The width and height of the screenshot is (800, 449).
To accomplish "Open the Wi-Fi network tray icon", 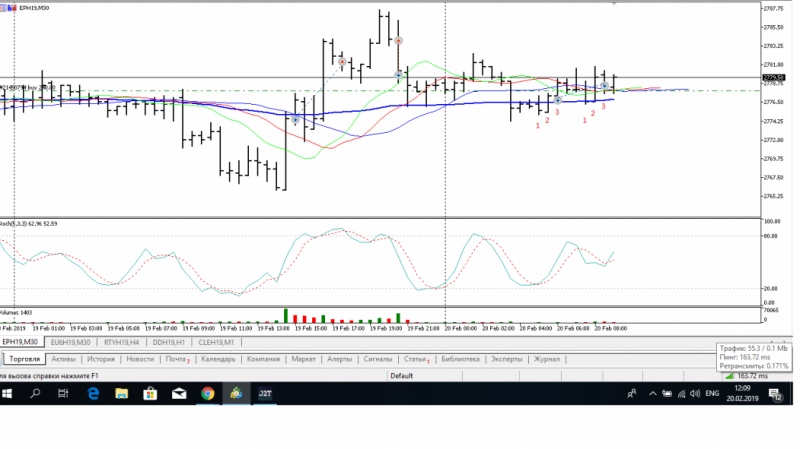I will point(681,393).
